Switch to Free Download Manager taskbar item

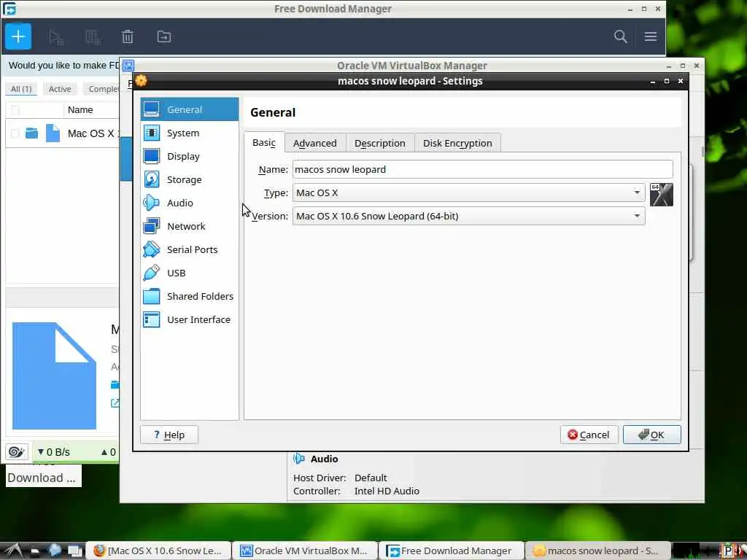tap(452, 551)
